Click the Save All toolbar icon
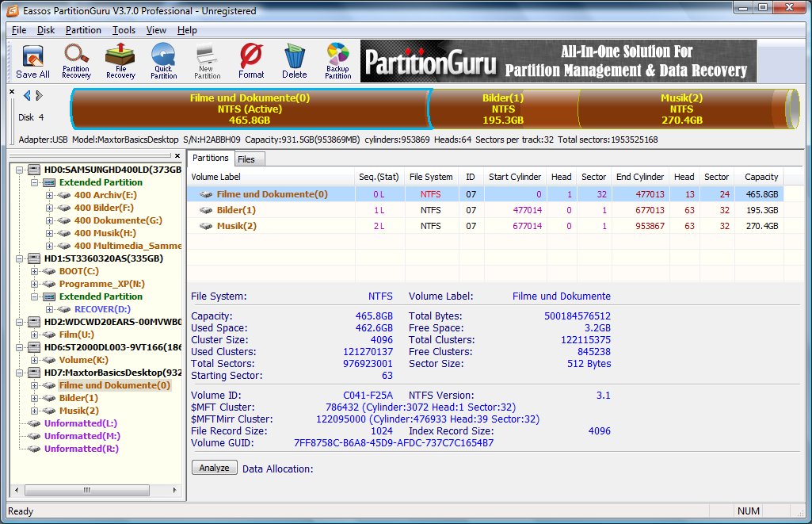 (32, 61)
